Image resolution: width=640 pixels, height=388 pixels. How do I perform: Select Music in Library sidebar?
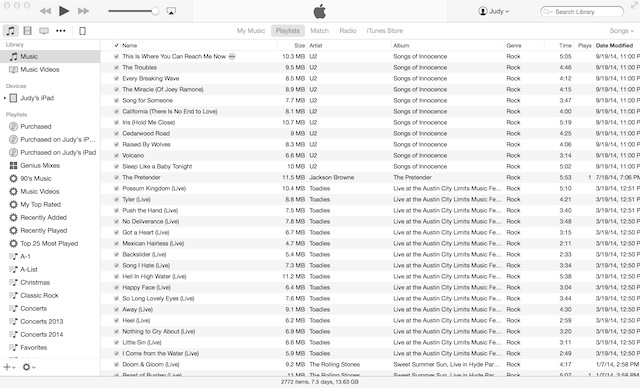click(50, 56)
